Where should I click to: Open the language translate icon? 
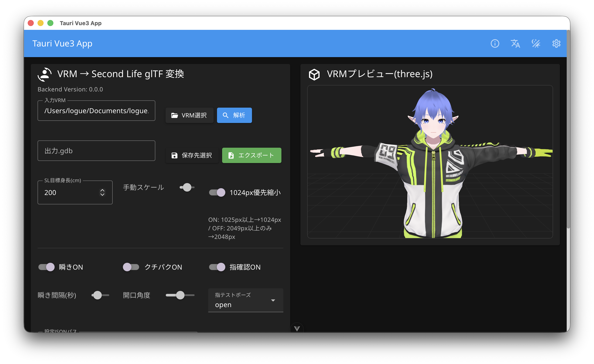(515, 43)
